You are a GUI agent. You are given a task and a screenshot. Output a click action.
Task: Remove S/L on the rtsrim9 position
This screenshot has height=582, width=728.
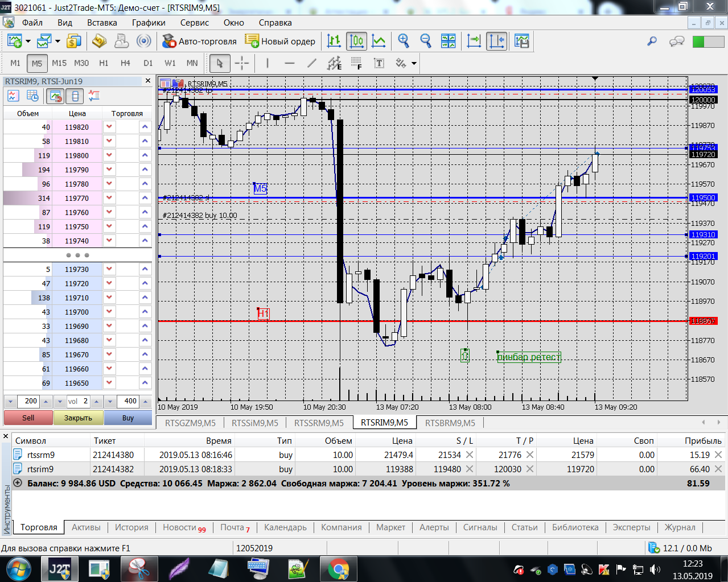[470, 469]
